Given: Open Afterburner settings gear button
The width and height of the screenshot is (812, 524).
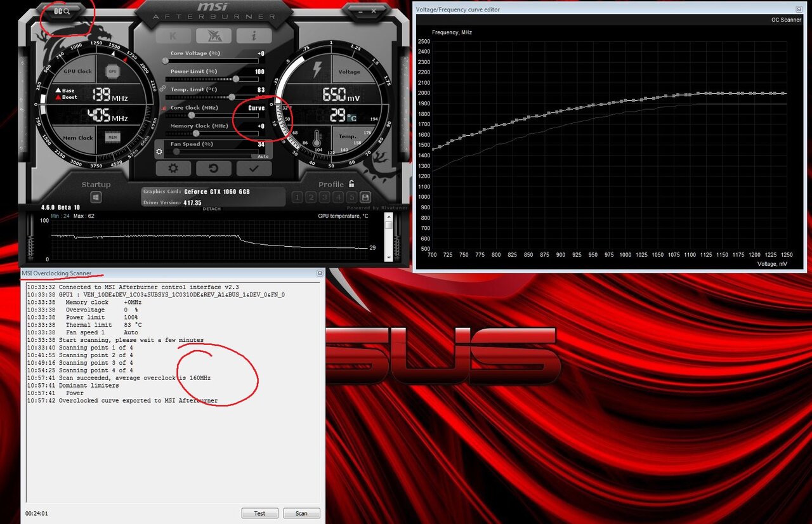Looking at the screenshot, I should [x=173, y=168].
